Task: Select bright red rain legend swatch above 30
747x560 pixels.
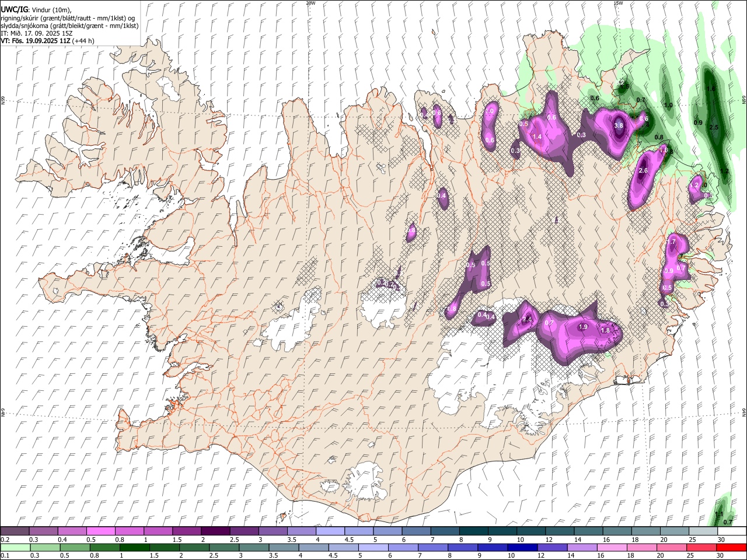Action: point(731,547)
